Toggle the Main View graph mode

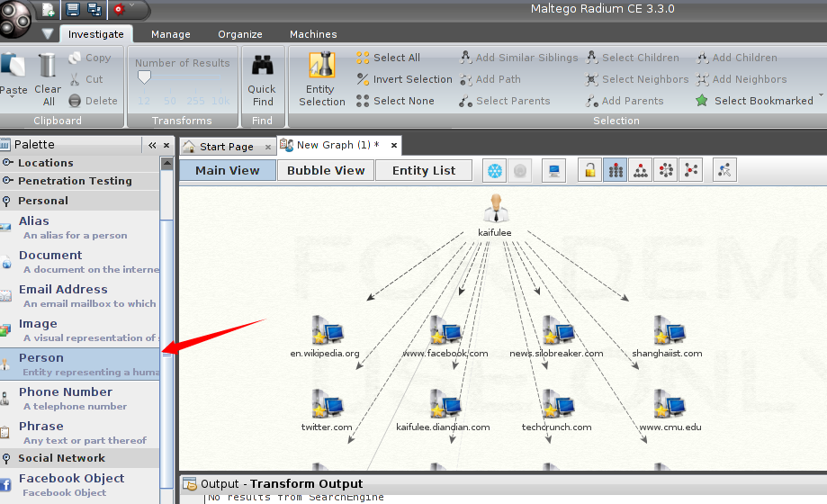(228, 170)
